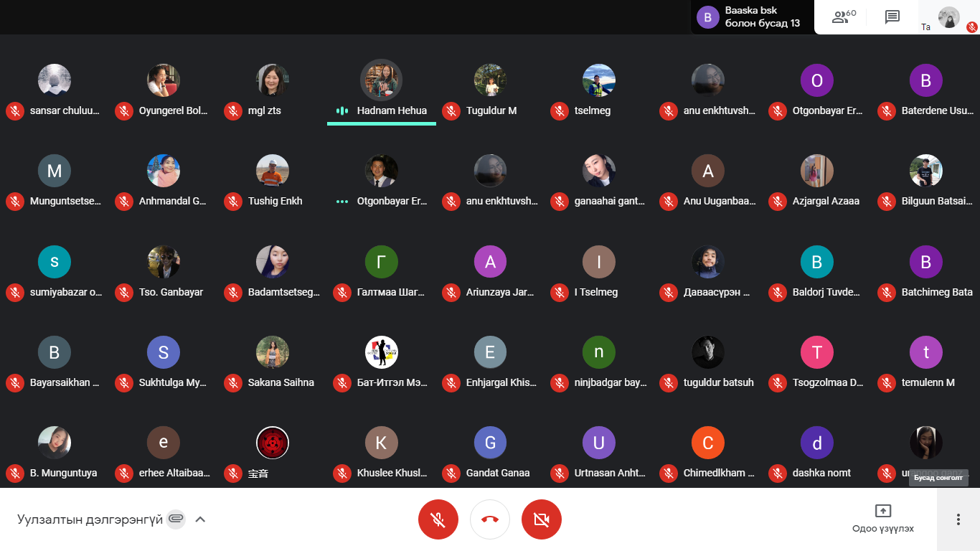Select the Hadnam Hehua participant tile

tap(382, 92)
